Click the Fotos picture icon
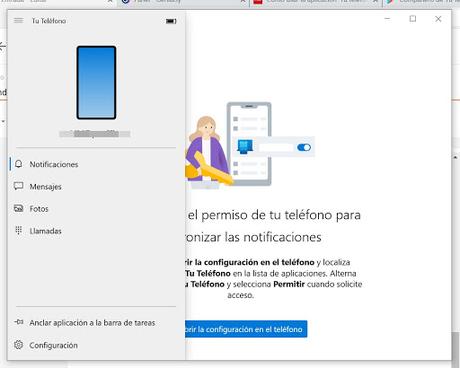Screen dimensions: 460x368 pyautogui.click(x=19, y=208)
